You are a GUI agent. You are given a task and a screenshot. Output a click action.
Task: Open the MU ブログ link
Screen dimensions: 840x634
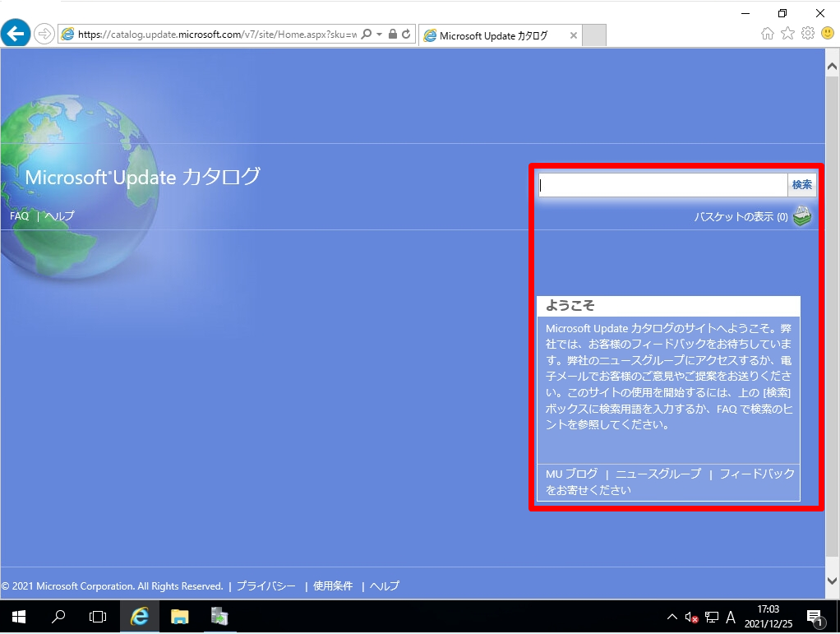point(571,474)
